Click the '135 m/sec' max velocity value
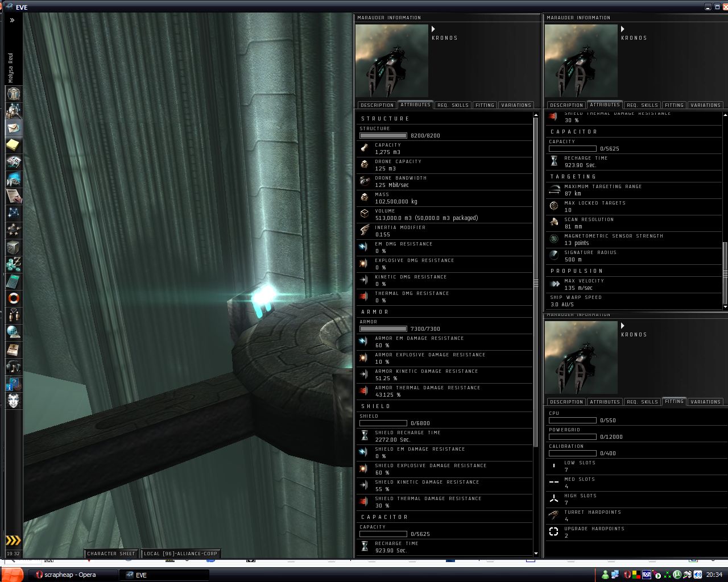 pyautogui.click(x=578, y=288)
